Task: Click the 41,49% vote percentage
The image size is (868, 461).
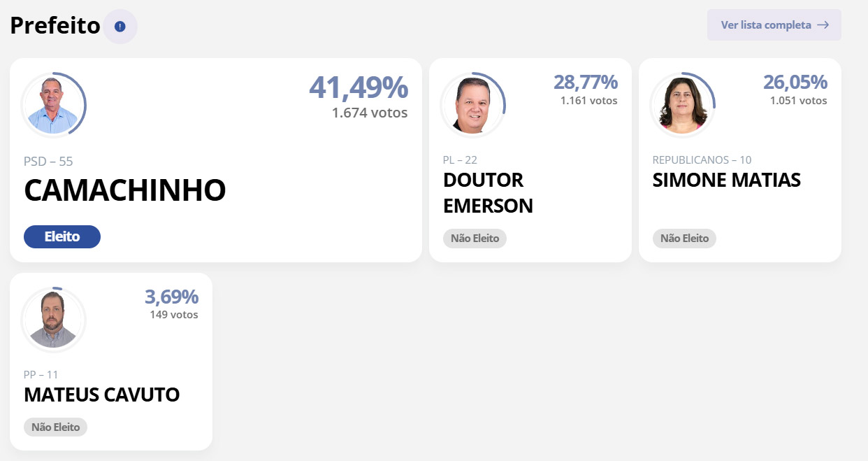Action: coord(359,87)
